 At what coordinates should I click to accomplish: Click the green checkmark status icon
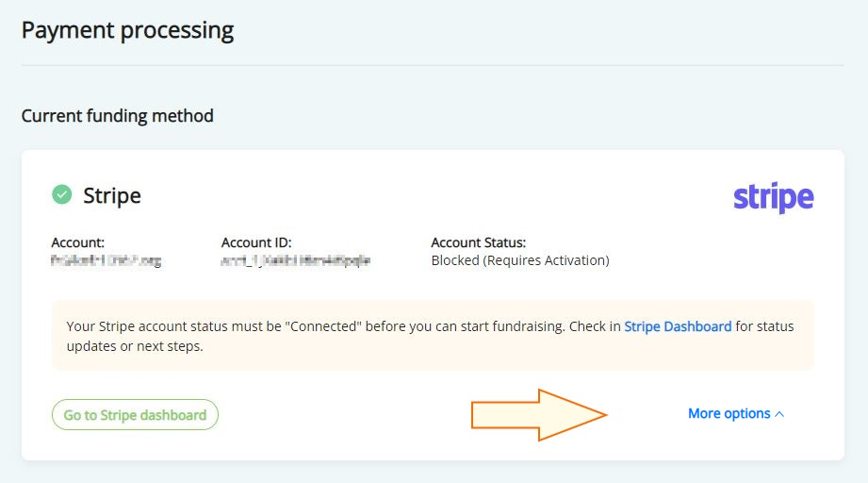[x=62, y=194]
